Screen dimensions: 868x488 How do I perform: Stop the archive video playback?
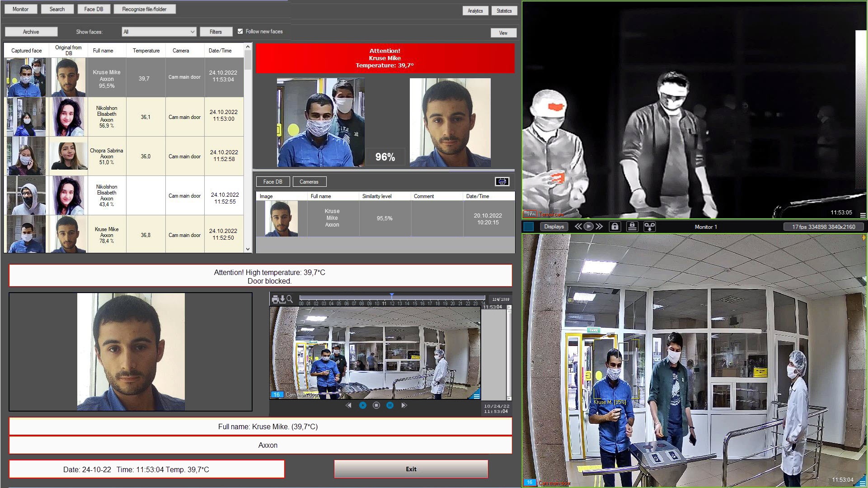[x=376, y=405]
